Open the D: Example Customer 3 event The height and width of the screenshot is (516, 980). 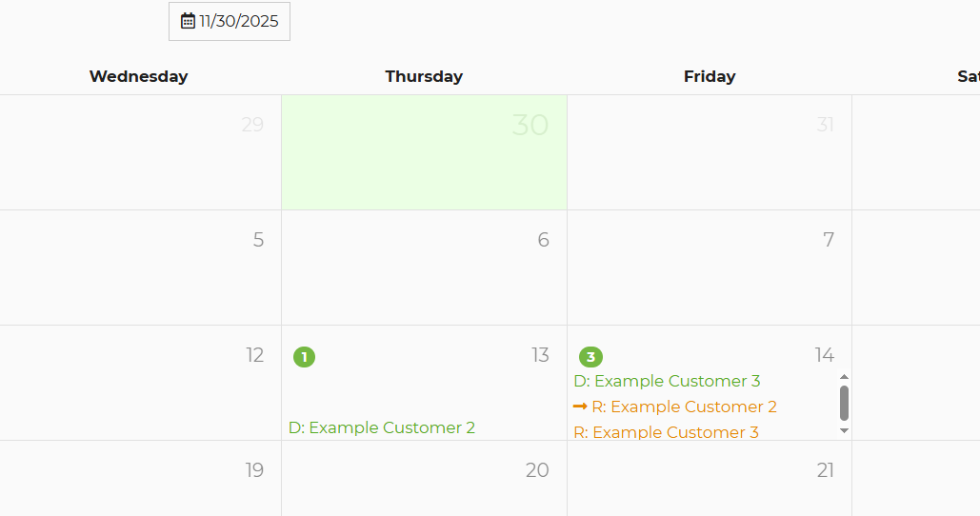(x=667, y=381)
